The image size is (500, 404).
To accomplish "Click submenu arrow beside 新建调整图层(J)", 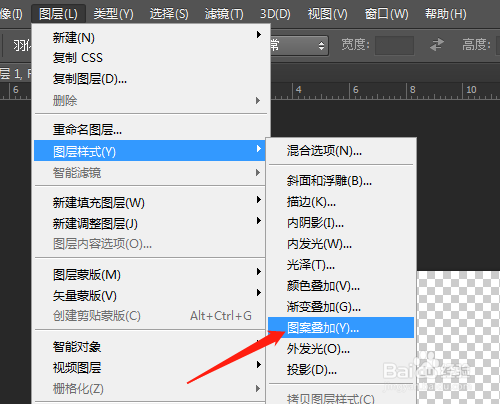I will tap(259, 220).
